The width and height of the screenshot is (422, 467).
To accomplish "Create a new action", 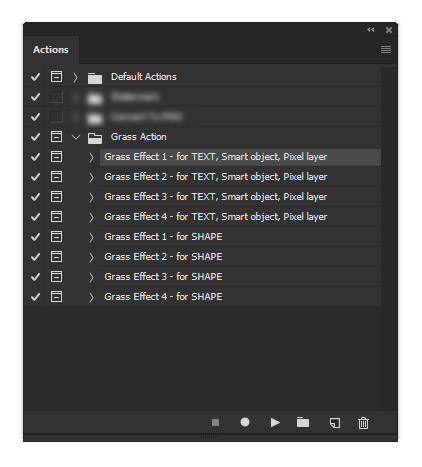I will tap(335, 423).
